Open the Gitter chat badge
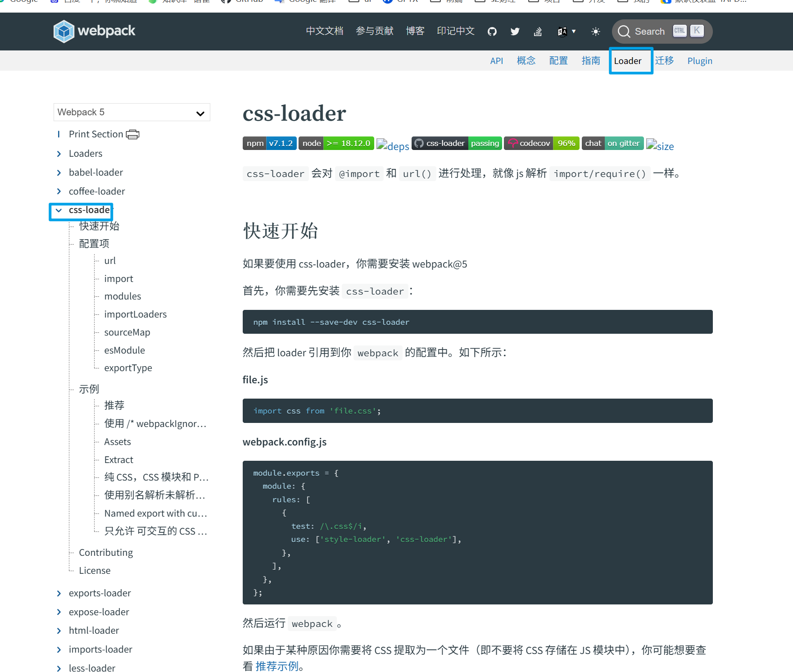This screenshot has width=793, height=672. (x=612, y=143)
